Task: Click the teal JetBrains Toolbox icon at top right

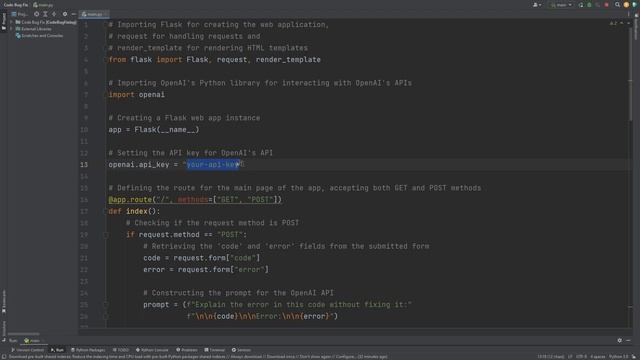Action: click(635, 5)
